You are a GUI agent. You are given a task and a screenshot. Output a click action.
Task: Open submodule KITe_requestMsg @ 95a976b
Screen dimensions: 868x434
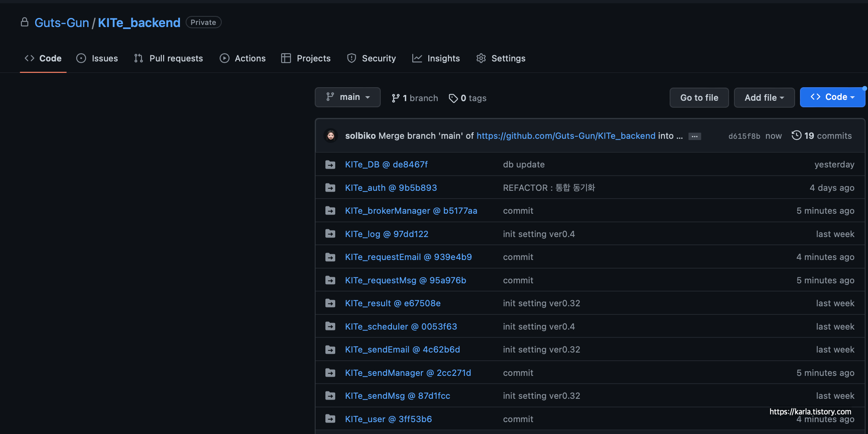pyautogui.click(x=406, y=280)
